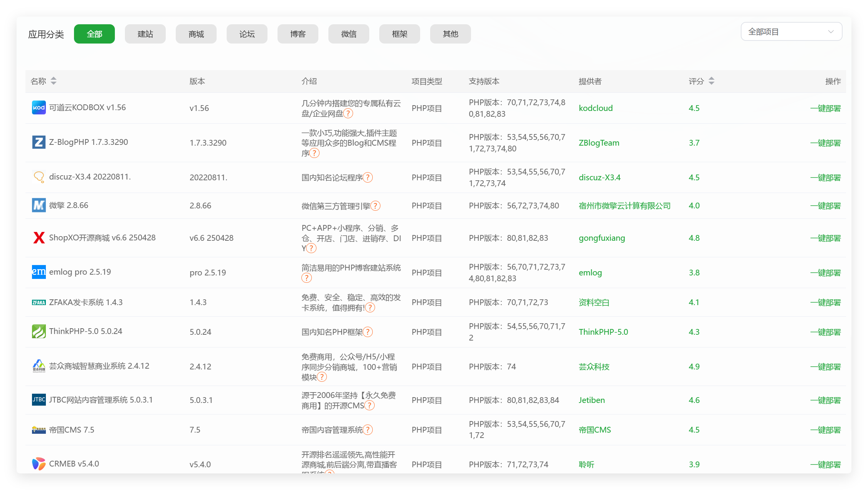Open the 芸众科技 provider link
This screenshot has height=490, width=868.
pyautogui.click(x=594, y=367)
